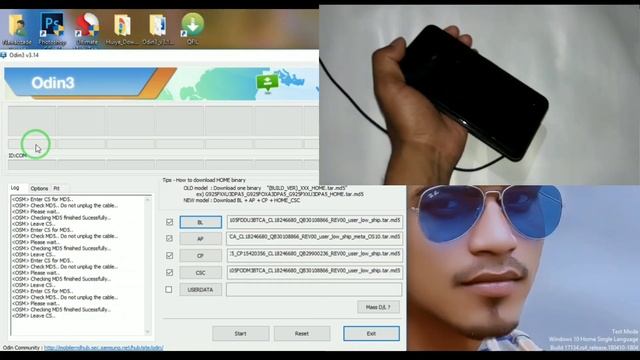This screenshot has width=640, height=360.
Task: Switch to the Pit tab
Action: pos(57,189)
